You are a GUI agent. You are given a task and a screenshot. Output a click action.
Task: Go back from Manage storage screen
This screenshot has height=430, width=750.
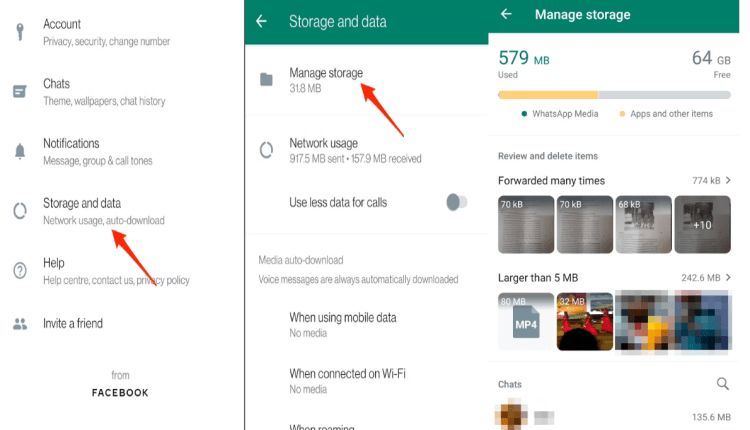coord(506,14)
